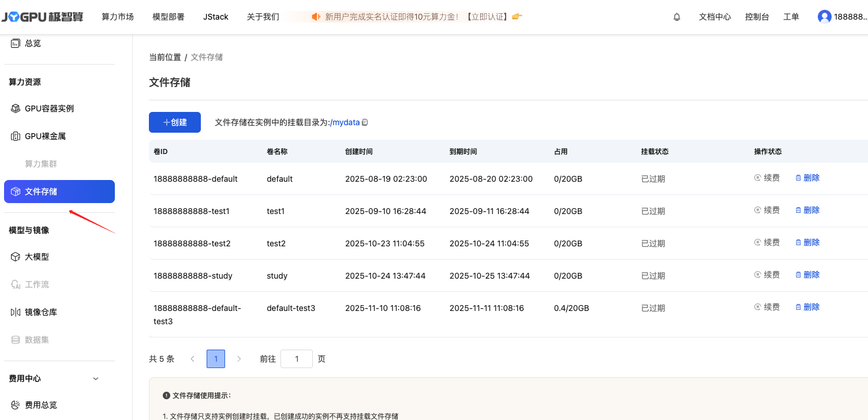Renew the default volume via 续费
This screenshot has height=420, width=868.
point(767,178)
